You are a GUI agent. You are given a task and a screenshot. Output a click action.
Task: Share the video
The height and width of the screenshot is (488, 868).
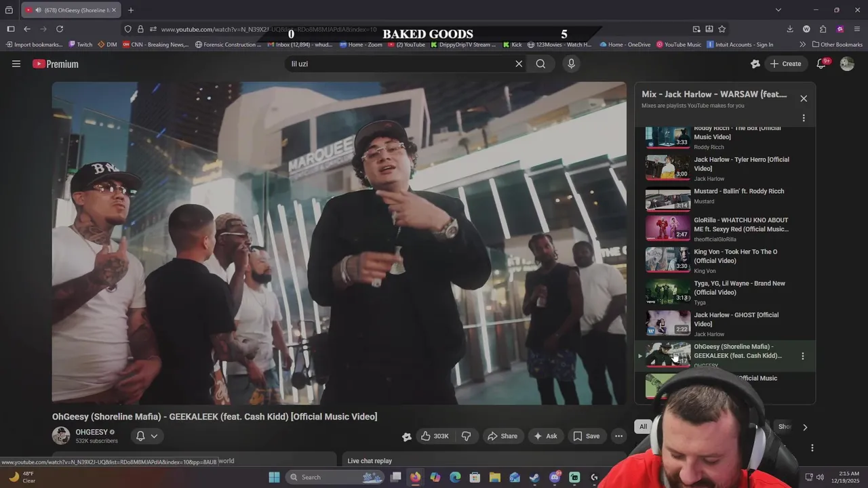502,436
